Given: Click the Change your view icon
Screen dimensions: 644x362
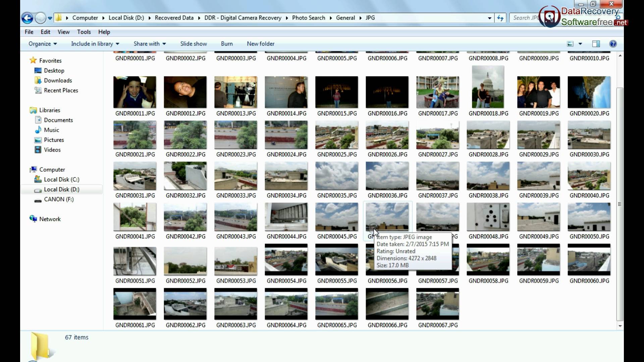Looking at the screenshot, I should [x=570, y=44].
